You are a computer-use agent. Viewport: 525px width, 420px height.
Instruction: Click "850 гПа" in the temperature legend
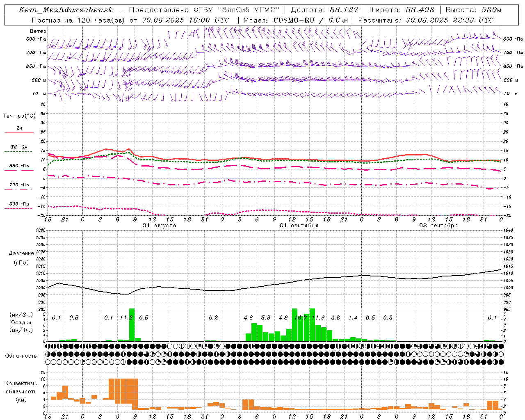click(19, 166)
